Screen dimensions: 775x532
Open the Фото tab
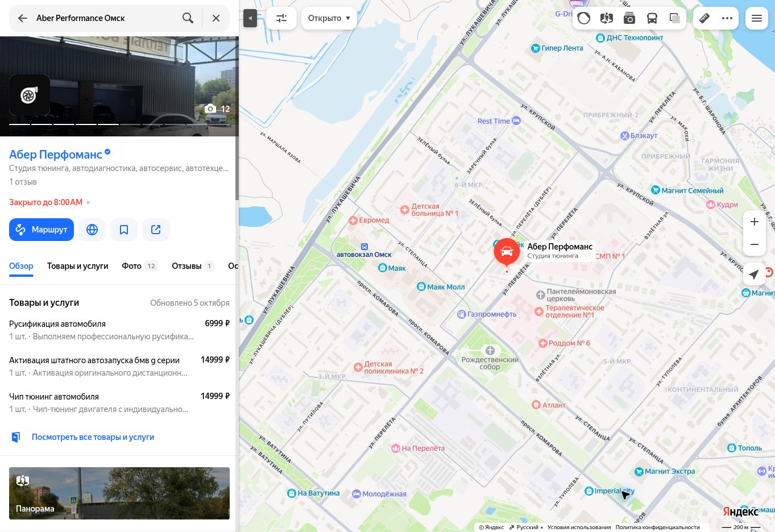[139, 266]
